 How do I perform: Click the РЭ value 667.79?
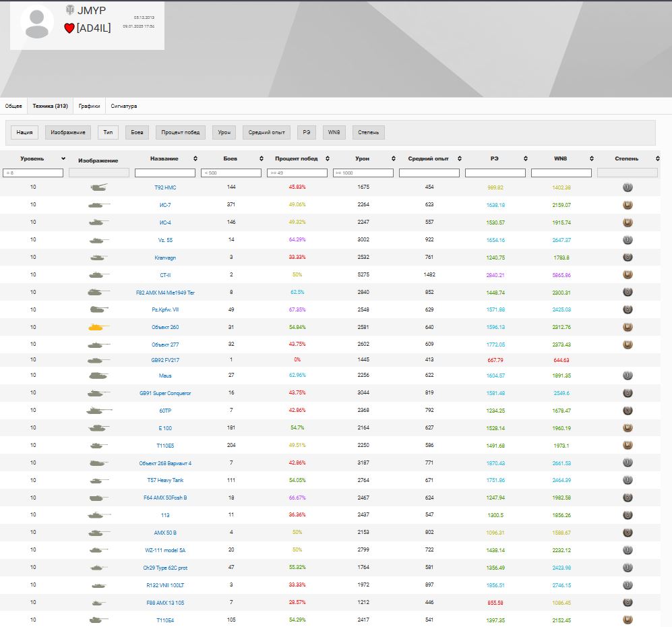[x=495, y=360]
